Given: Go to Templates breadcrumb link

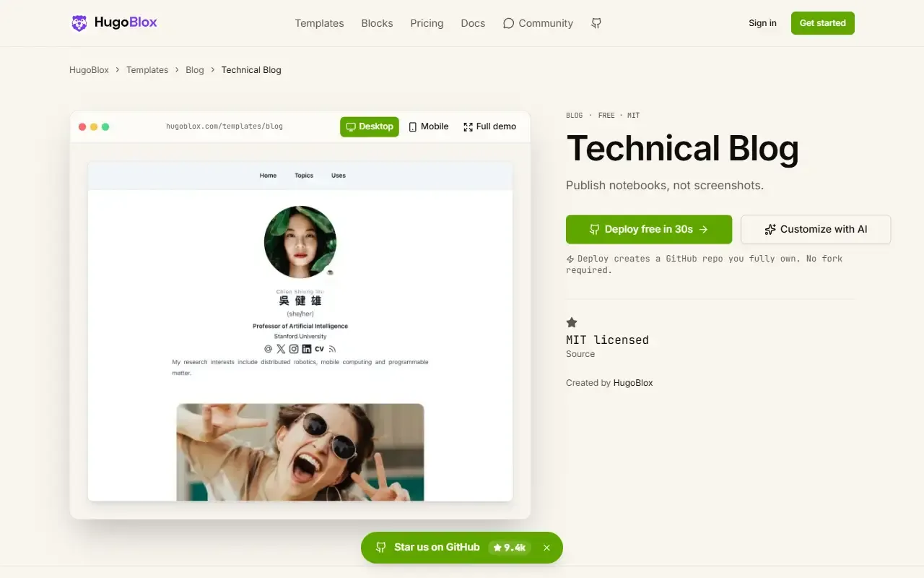Looking at the screenshot, I should pos(147,70).
